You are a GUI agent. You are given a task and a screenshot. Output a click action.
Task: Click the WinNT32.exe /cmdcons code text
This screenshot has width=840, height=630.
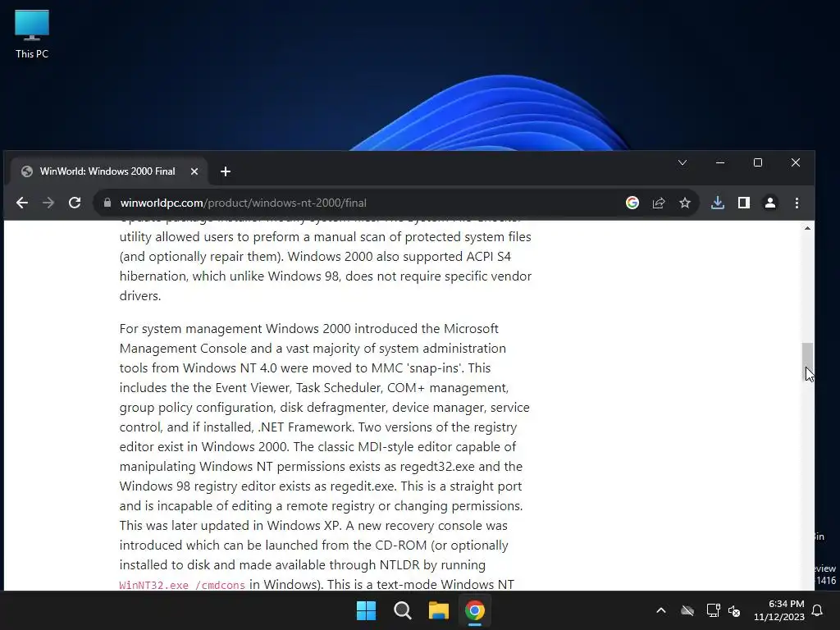pos(182,585)
